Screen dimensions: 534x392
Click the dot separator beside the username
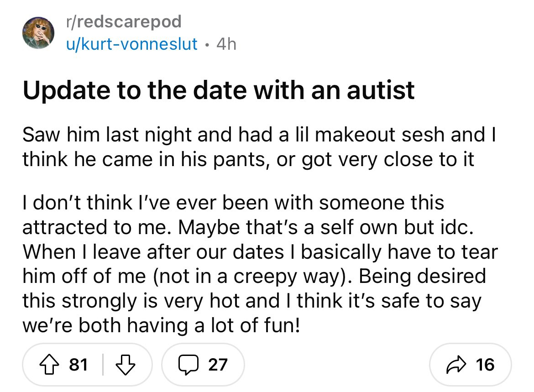[x=206, y=44]
